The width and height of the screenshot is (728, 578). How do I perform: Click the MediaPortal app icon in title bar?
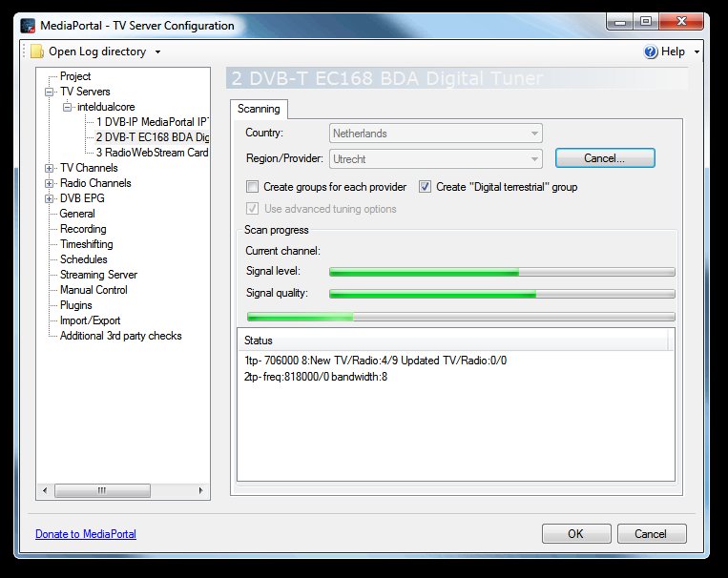coord(28,26)
